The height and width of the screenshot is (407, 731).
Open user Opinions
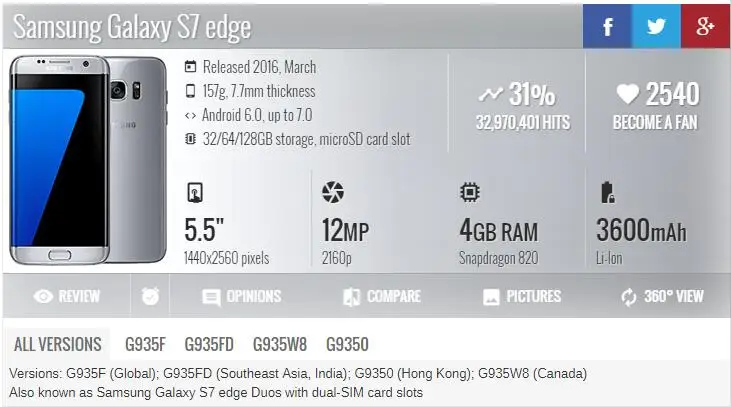click(x=241, y=297)
